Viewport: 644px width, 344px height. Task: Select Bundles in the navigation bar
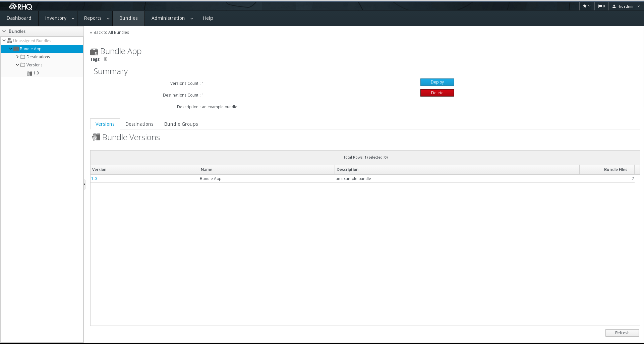click(x=128, y=18)
